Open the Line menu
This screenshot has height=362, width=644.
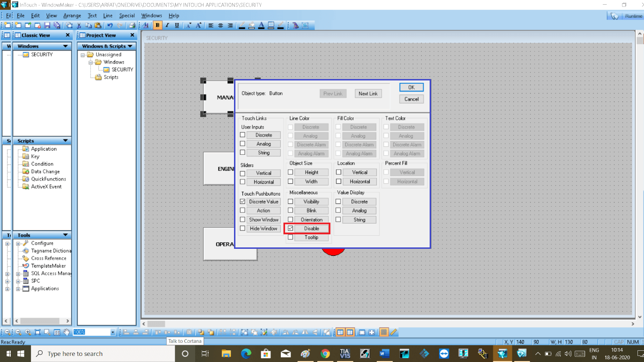pos(108,15)
